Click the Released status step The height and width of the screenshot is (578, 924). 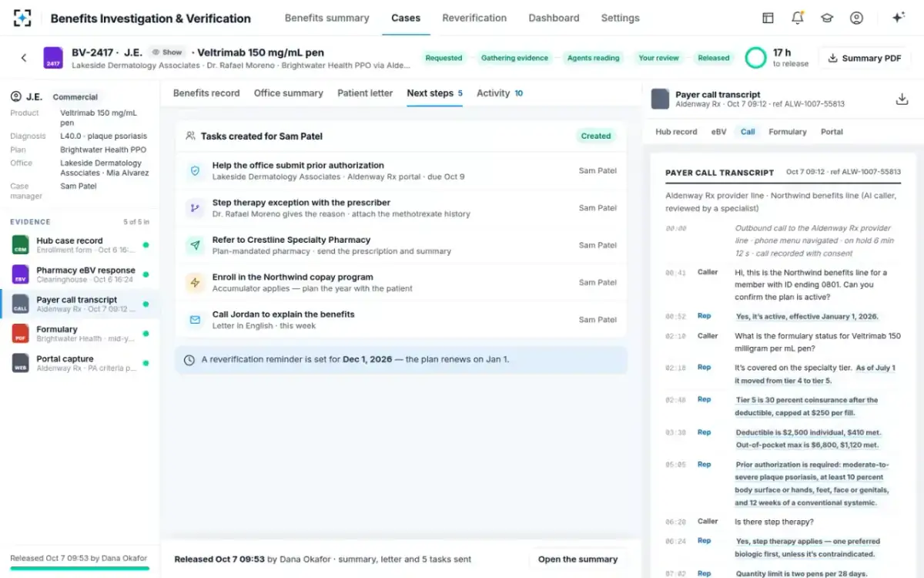tap(714, 58)
